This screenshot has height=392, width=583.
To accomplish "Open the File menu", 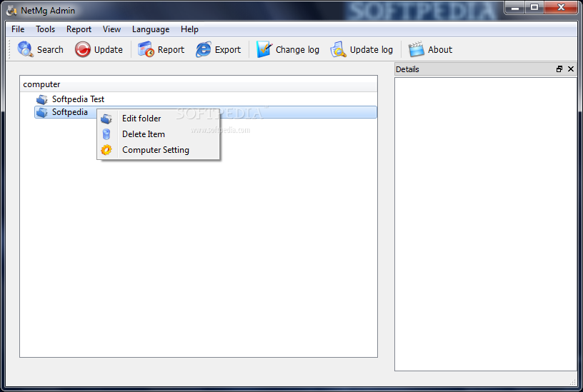I will pos(18,29).
